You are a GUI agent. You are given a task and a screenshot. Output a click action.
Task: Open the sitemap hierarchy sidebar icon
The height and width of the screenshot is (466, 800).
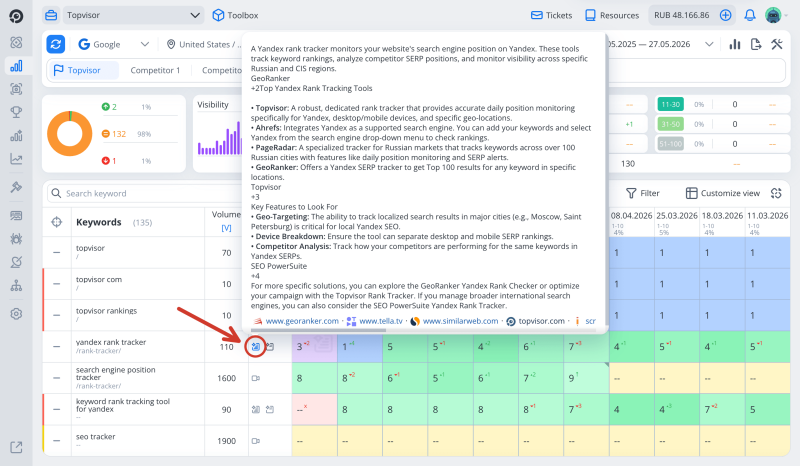click(16, 285)
